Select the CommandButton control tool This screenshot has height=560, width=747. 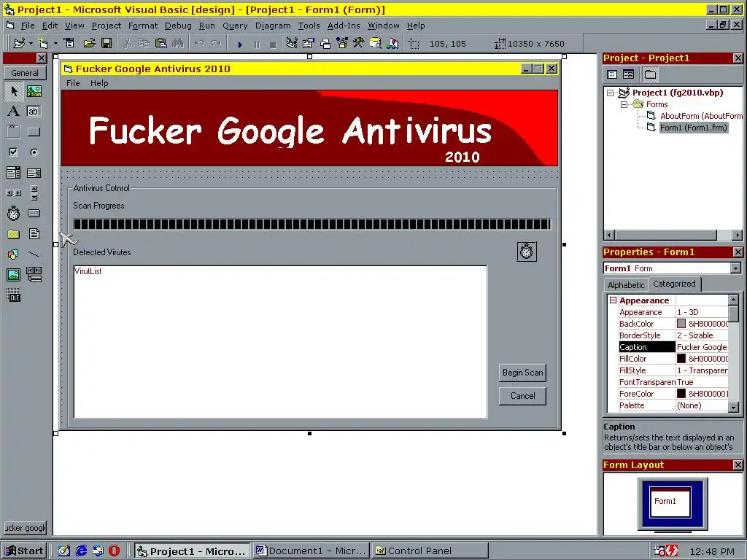[34, 132]
